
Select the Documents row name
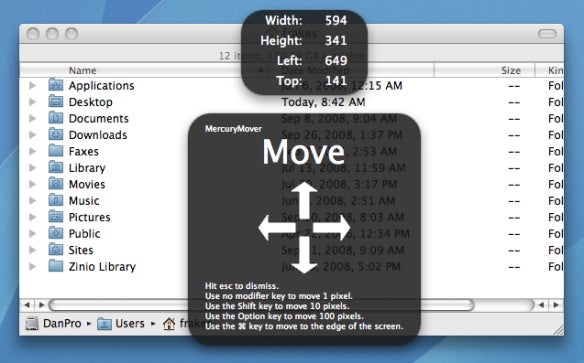[x=99, y=118]
